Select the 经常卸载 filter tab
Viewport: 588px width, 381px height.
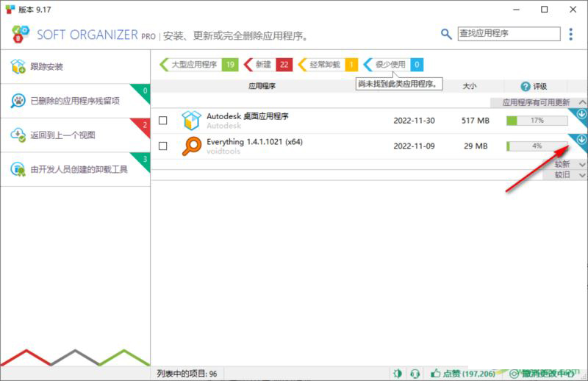(327, 65)
